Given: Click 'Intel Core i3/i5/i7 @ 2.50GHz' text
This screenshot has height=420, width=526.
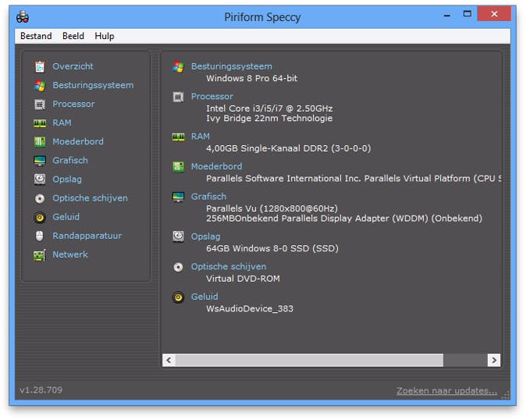Looking at the screenshot, I should (269, 109).
